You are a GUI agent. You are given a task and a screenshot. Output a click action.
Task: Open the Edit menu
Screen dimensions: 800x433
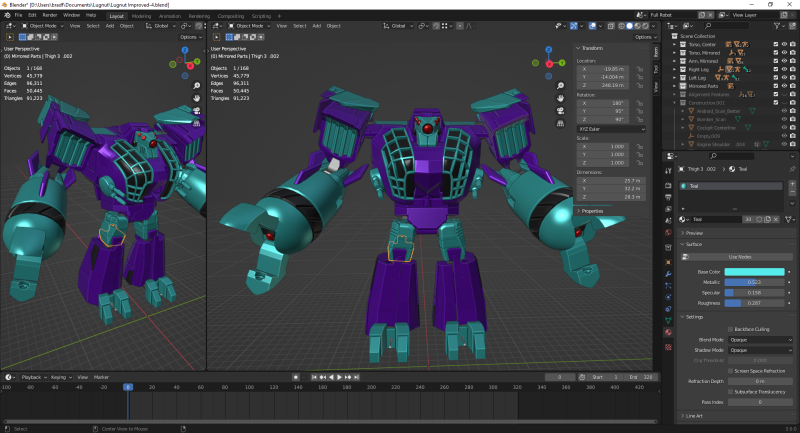click(32, 15)
